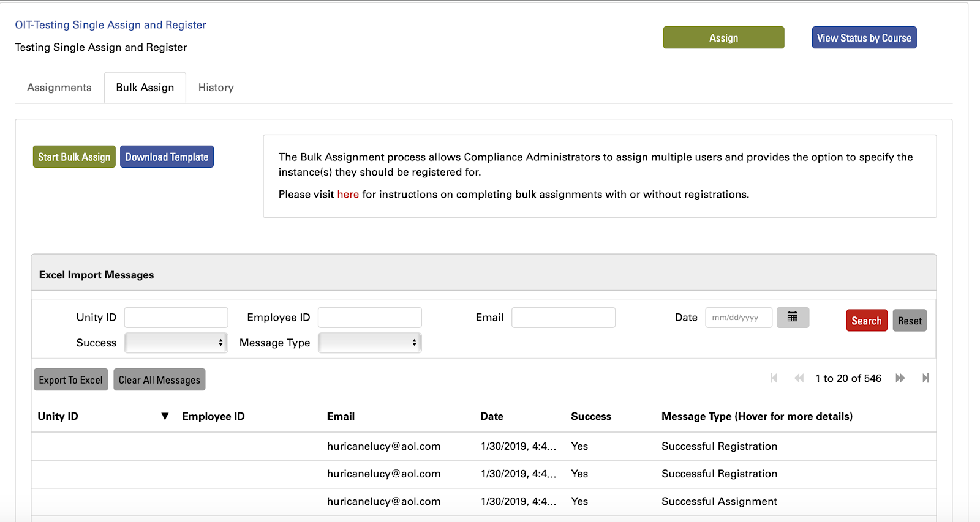
Task: Go to next page of messages
Action: coord(900,378)
